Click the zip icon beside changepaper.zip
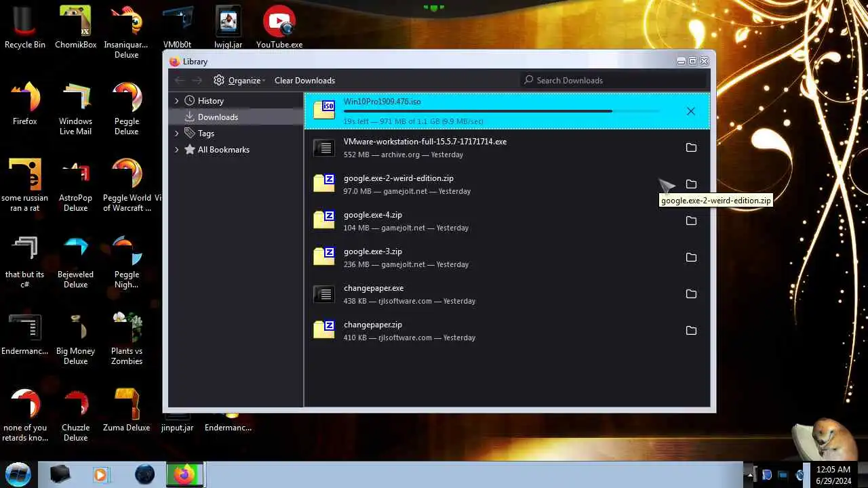Viewport: 868px width, 488px height. pos(324,330)
